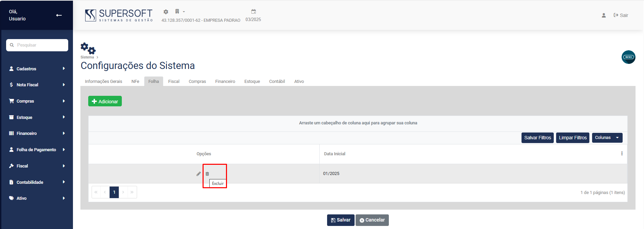Switch to the Informações Gerais tab
Screen dimensions: 644x229
103,82
